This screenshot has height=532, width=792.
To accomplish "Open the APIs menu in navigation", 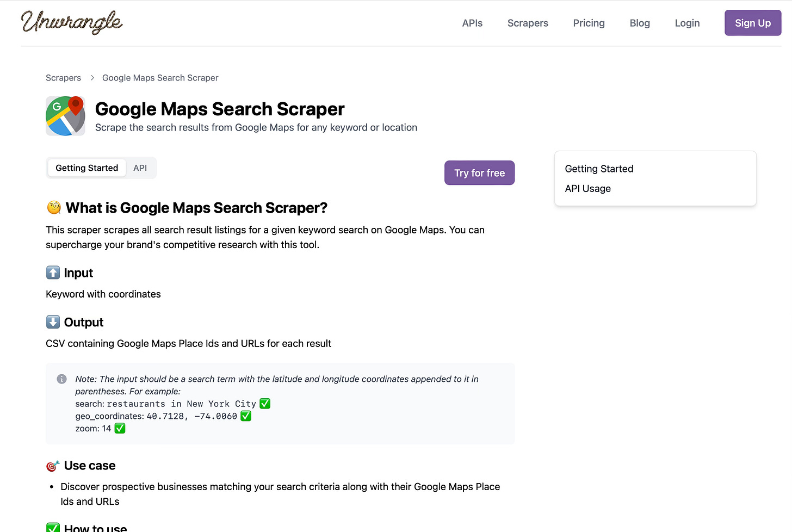I will (472, 23).
